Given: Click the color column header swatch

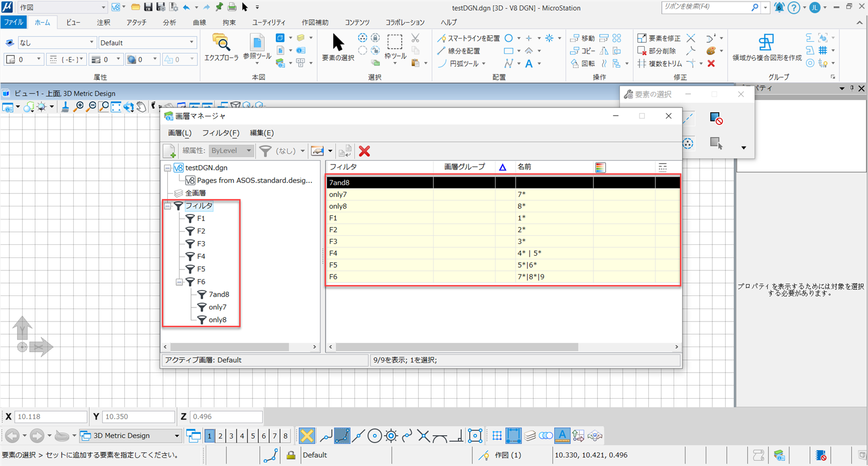Looking at the screenshot, I should (600, 167).
